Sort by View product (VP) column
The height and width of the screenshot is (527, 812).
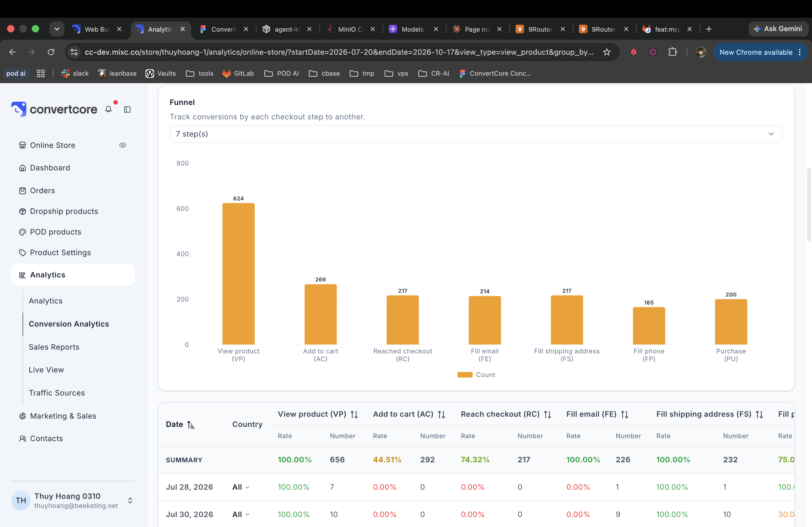coord(354,414)
